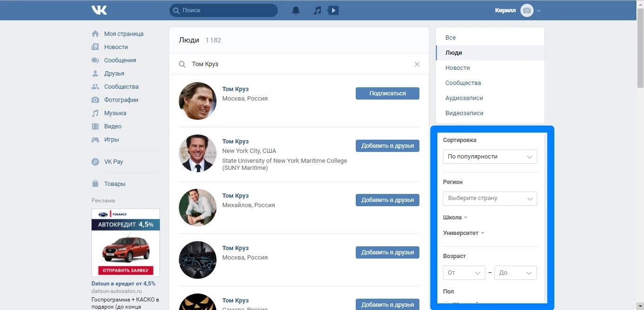This screenshot has width=644, height=310.
Task: Select Люди search tab
Action: point(490,53)
